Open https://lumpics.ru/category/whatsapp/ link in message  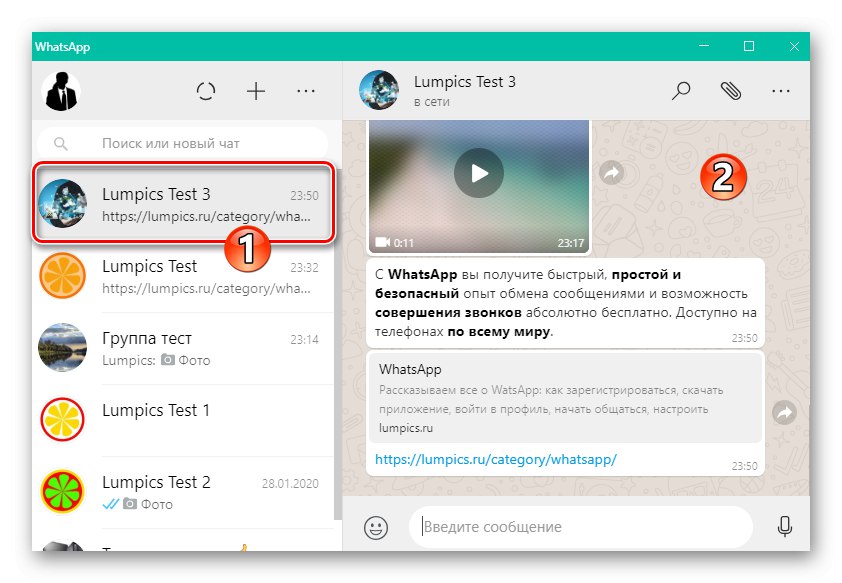(496, 460)
